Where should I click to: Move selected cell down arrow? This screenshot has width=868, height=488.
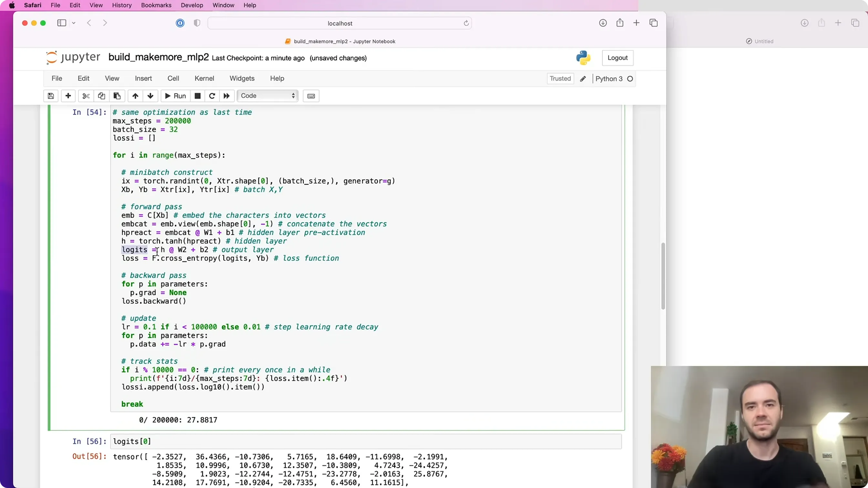coord(150,96)
